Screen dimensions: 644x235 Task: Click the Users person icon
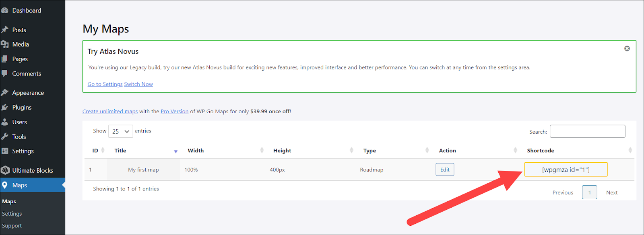[5, 122]
